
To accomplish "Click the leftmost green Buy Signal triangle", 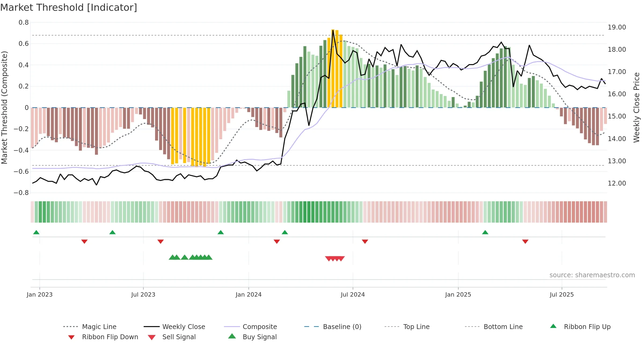I will 173,257.
